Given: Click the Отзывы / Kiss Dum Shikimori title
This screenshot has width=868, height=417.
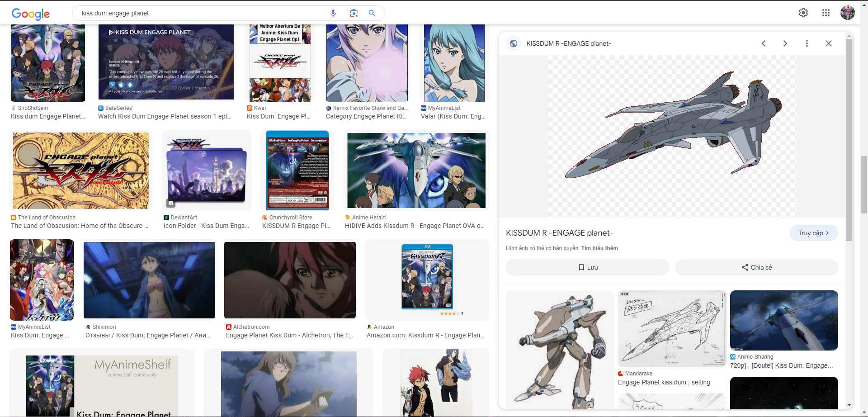Looking at the screenshot, I should (148, 335).
